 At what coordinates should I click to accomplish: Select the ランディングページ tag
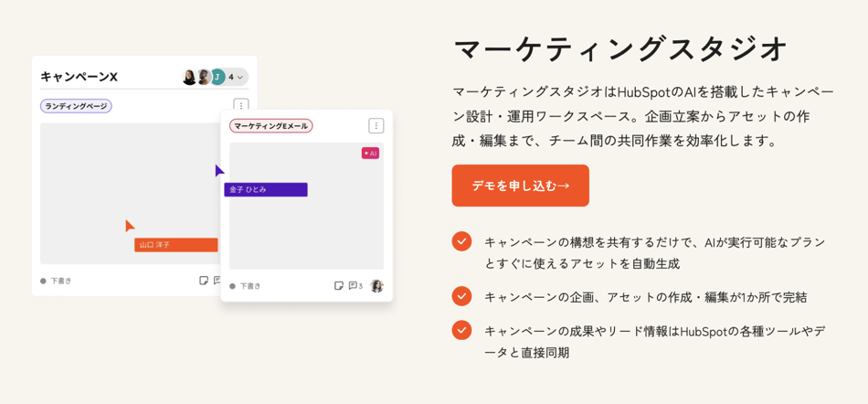click(x=76, y=106)
